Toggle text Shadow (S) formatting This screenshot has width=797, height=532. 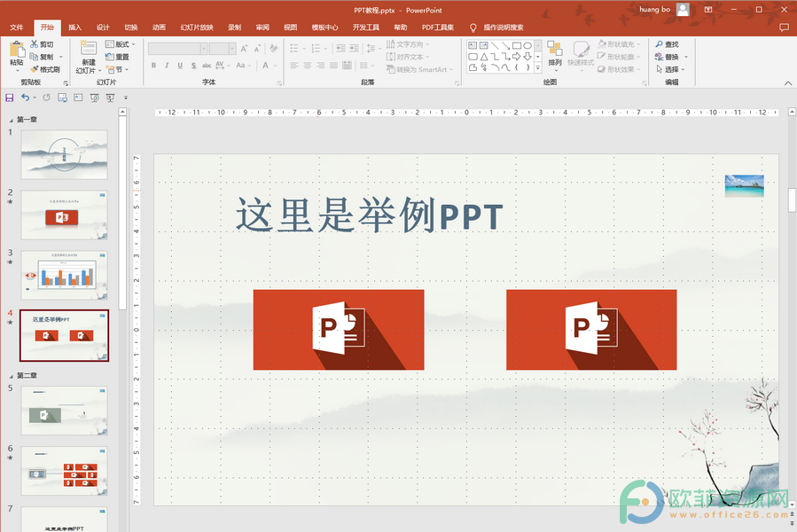[193, 65]
